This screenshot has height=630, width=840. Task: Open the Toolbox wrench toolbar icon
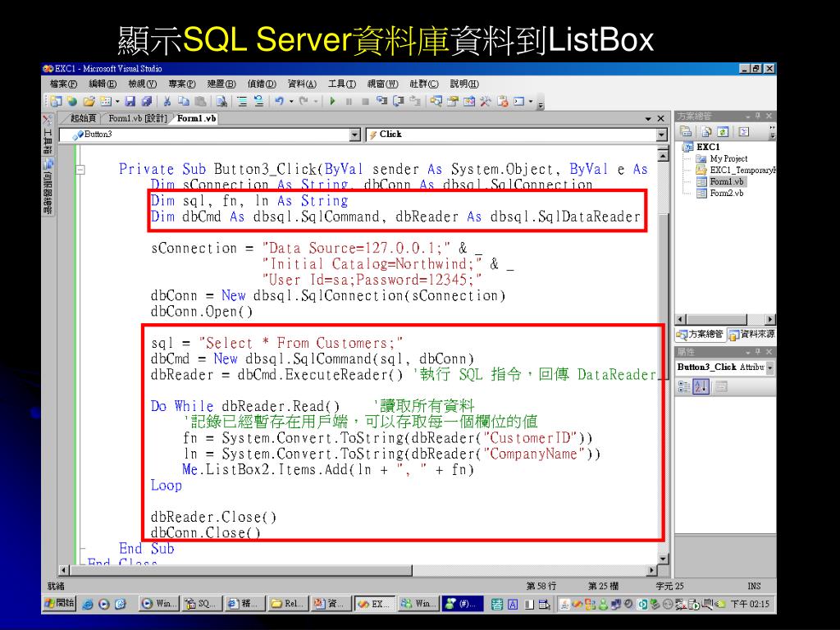[486, 101]
